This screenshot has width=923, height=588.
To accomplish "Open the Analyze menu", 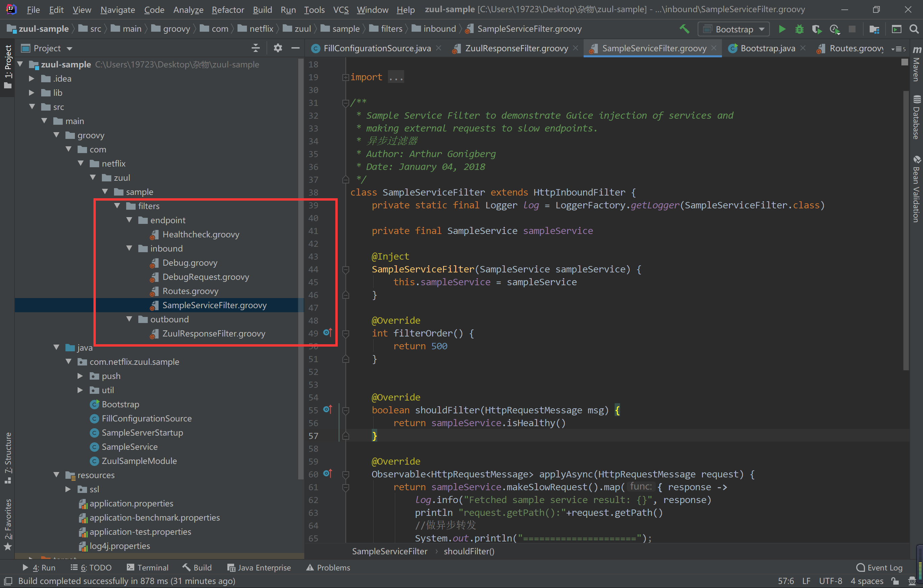I will (188, 9).
